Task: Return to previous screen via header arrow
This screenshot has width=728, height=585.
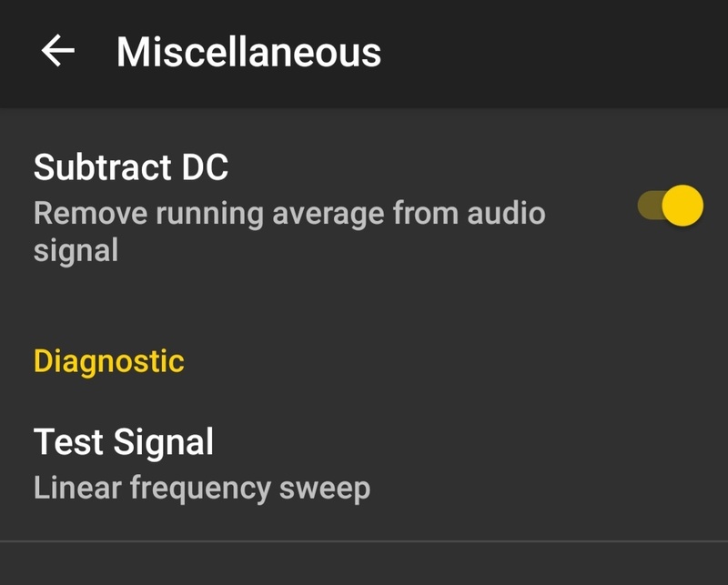Action: click(58, 52)
